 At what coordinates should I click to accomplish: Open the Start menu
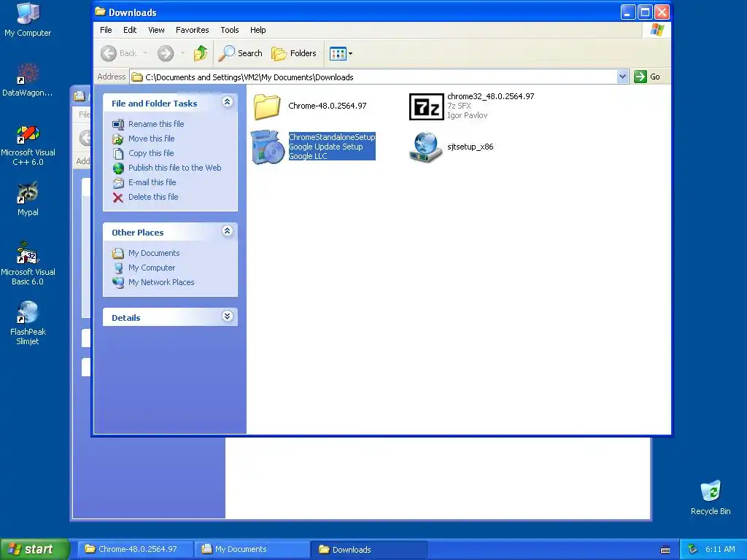(34, 549)
